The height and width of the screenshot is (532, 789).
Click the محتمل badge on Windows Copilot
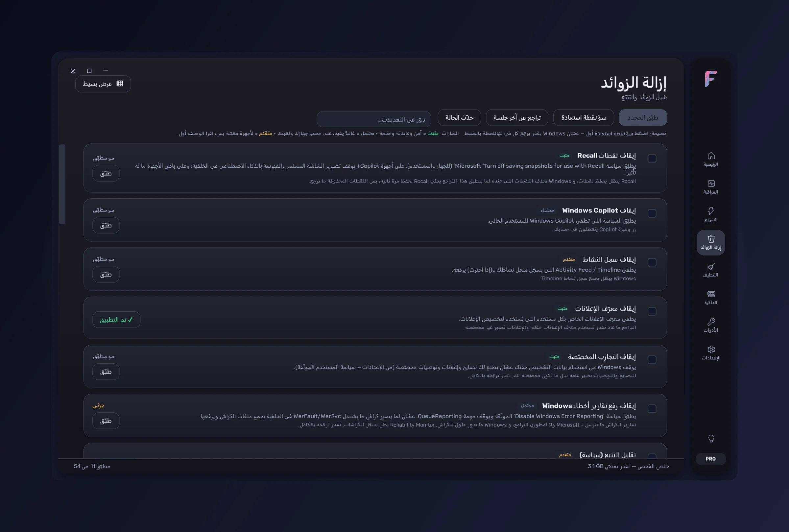(x=547, y=210)
